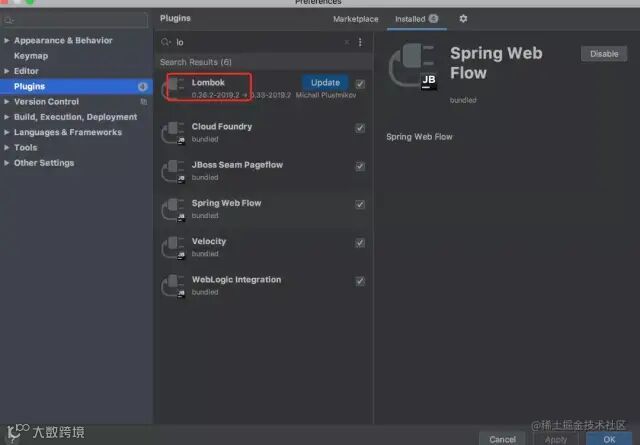Open the Editor settings category

(x=26, y=71)
